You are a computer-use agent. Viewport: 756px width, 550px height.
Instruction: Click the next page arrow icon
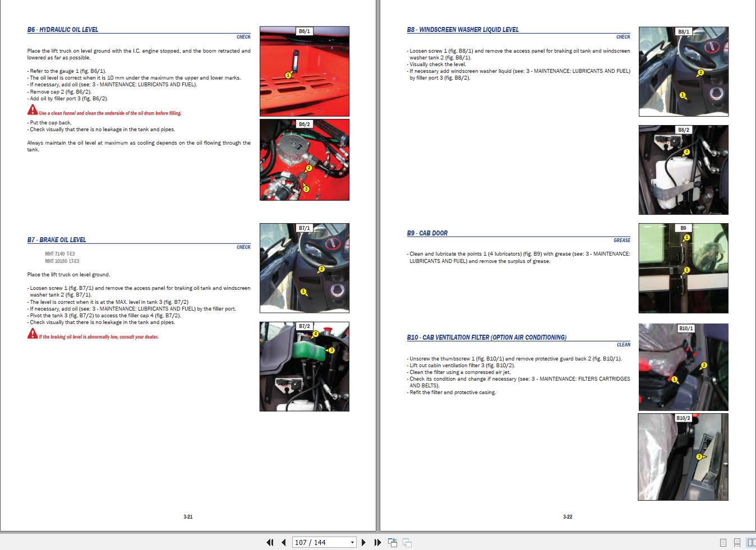tap(363, 542)
